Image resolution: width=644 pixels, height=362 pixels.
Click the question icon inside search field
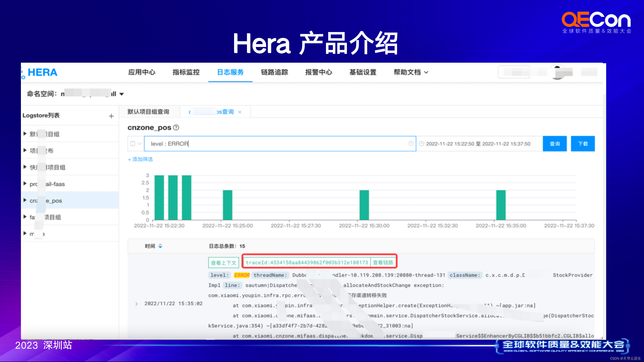[x=411, y=143]
